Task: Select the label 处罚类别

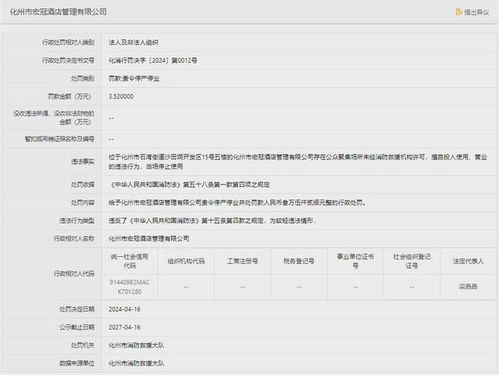Action: (82, 78)
